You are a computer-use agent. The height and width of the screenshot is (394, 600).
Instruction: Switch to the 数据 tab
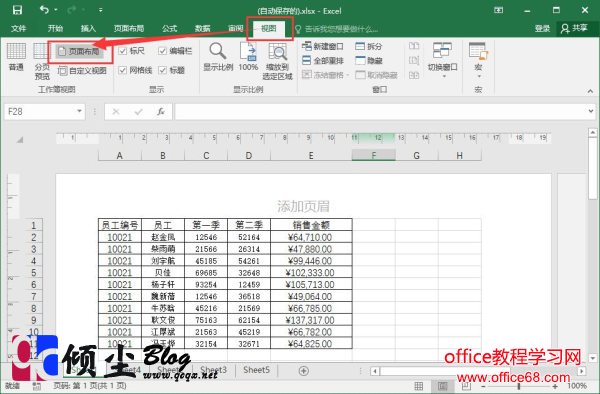pyautogui.click(x=202, y=28)
